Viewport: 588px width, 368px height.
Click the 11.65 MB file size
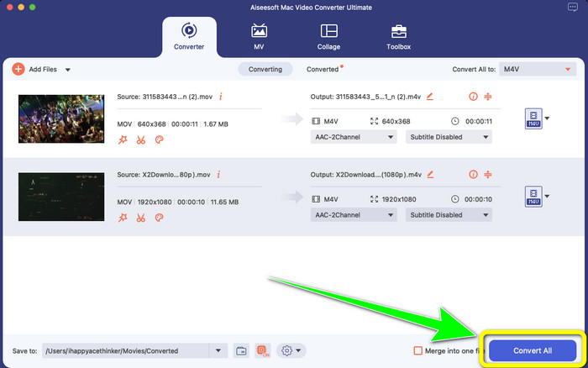pos(224,202)
